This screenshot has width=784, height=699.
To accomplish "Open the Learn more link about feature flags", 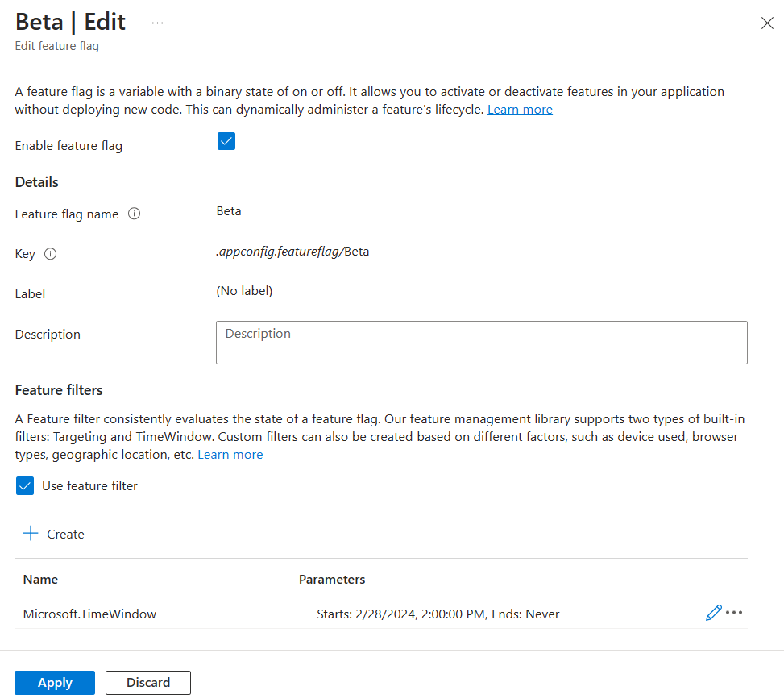I will click(520, 110).
